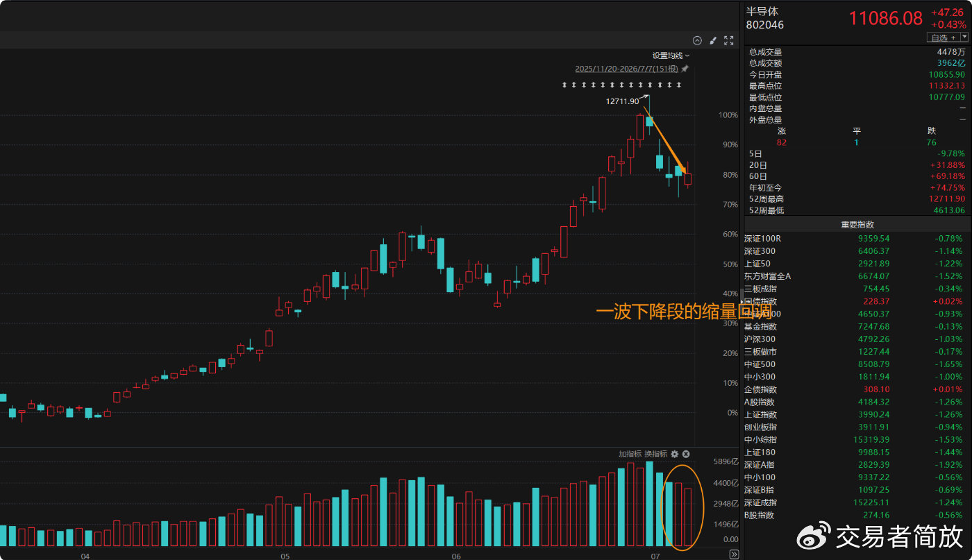Open indicator settings gear icon

pyautogui.click(x=674, y=454)
